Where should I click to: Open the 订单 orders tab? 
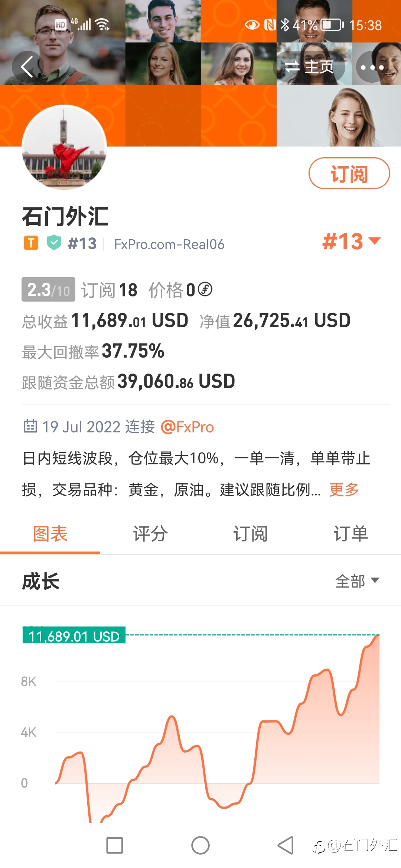pyautogui.click(x=351, y=534)
